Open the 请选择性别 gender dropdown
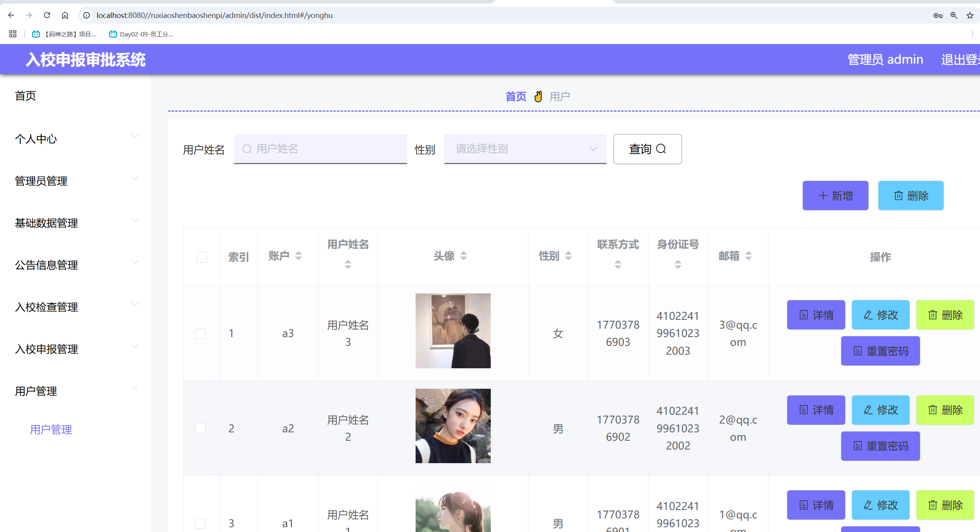 [x=525, y=149]
